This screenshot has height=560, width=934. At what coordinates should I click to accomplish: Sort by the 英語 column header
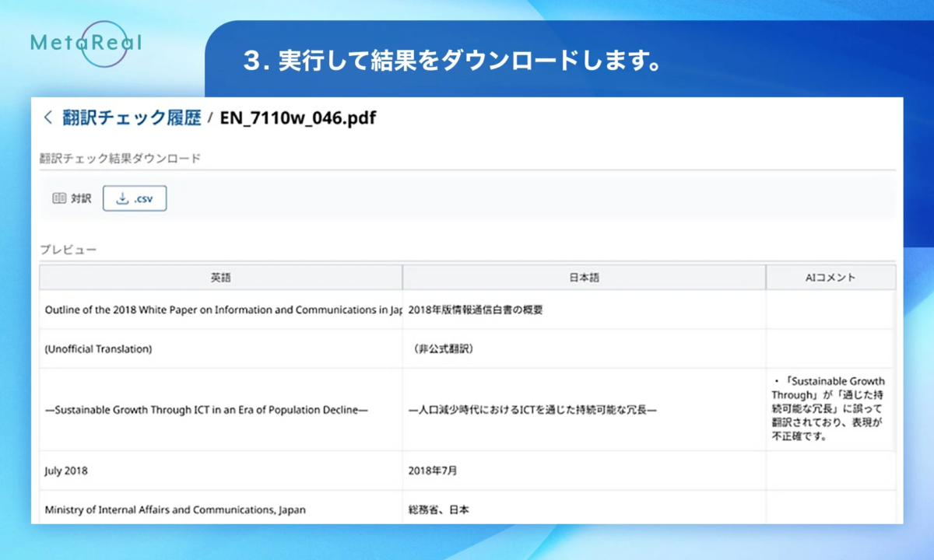tap(220, 277)
